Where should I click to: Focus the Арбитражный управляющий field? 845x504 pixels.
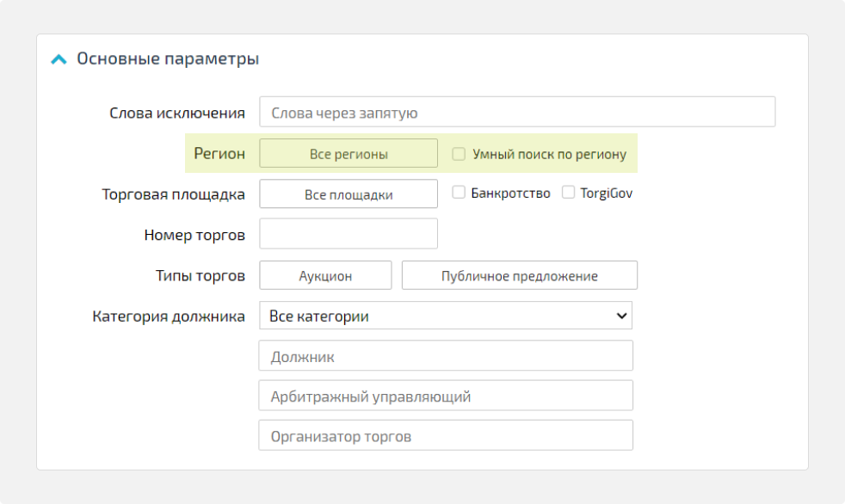445,396
